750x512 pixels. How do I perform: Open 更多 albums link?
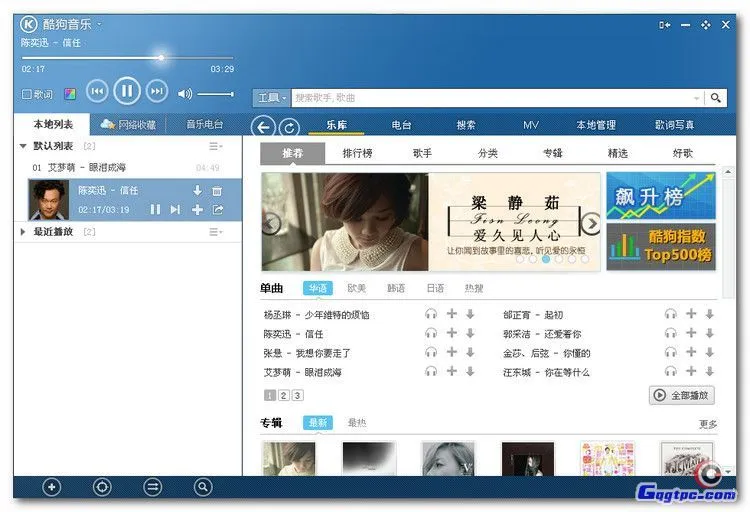tap(708, 424)
